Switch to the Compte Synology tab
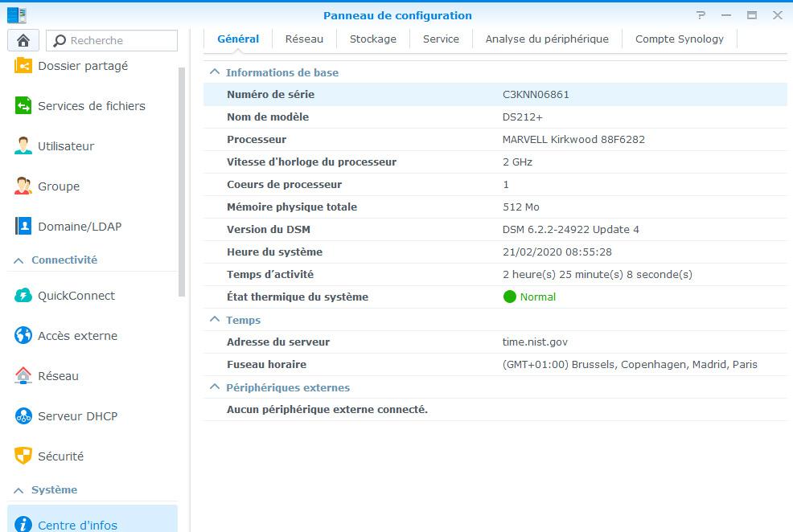This screenshot has width=793, height=532. click(679, 39)
